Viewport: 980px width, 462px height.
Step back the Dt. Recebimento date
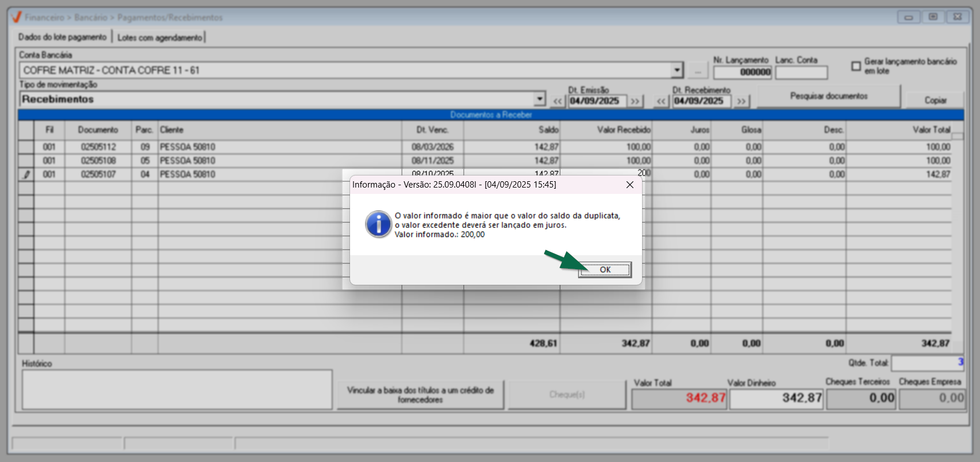click(x=662, y=101)
